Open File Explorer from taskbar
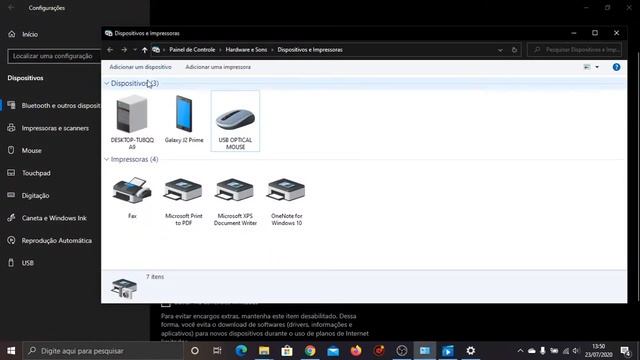 tap(264, 351)
